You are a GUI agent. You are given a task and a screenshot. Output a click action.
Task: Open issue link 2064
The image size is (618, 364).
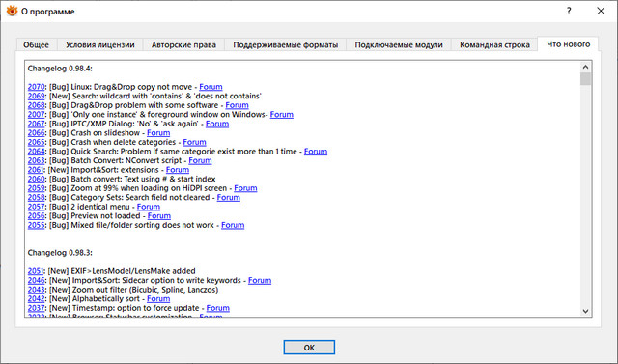click(x=36, y=152)
